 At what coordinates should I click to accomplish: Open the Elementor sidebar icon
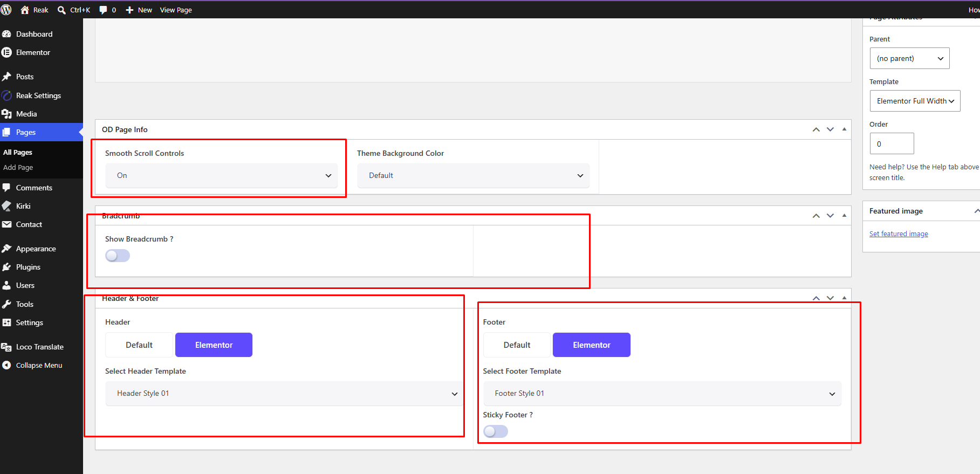click(6, 52)
